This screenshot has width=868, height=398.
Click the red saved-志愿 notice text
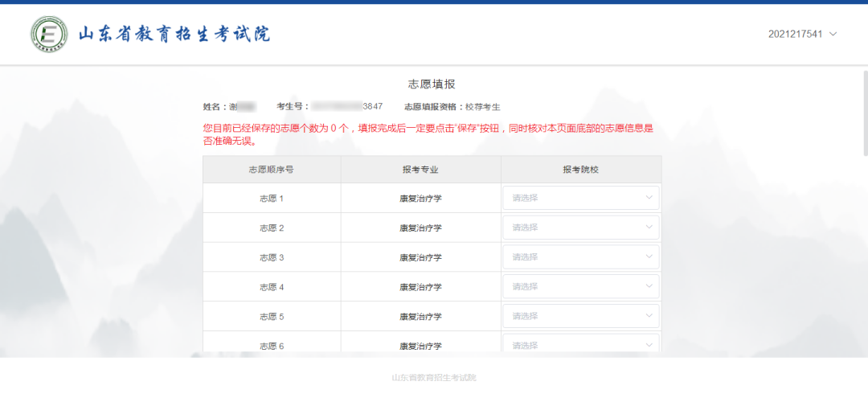coord(428,134)
